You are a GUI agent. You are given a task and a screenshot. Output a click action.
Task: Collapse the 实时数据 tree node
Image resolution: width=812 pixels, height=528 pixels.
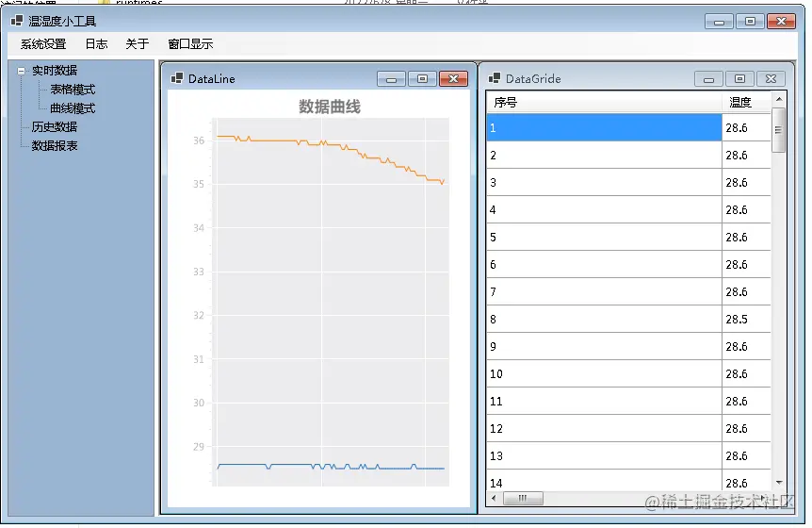coord(22,71)
